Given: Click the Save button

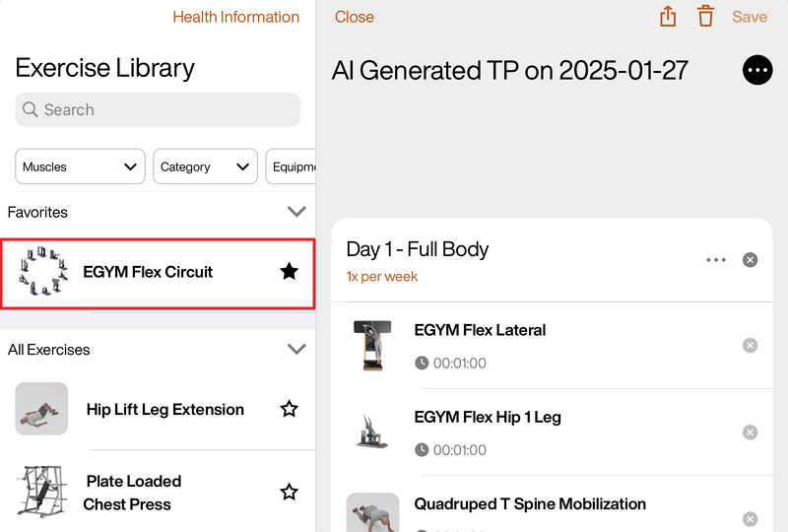Looking at the screenshot, I should coord(750,17).
